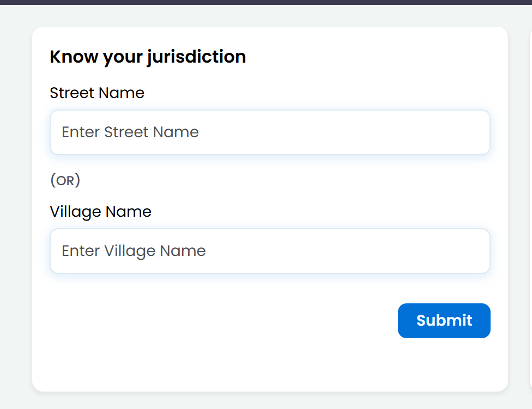
Task: Select the Enter Village Name placeholder text
Action: (x=134, y=251)
